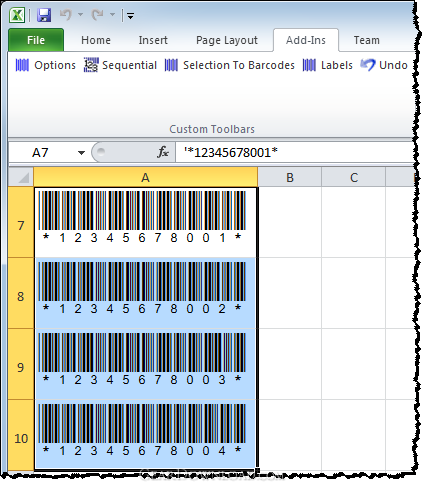Screen dimensions: 425x483
Task: Redo the action in the Quick Access Toolbar
Action: 98,15
